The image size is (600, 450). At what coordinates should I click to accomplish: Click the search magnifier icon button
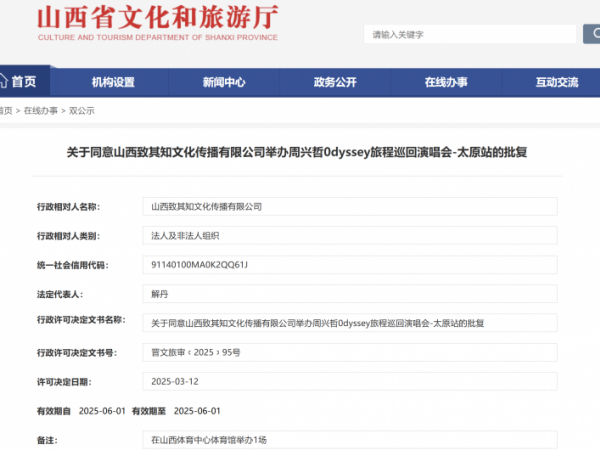click(x=591, y=34)
